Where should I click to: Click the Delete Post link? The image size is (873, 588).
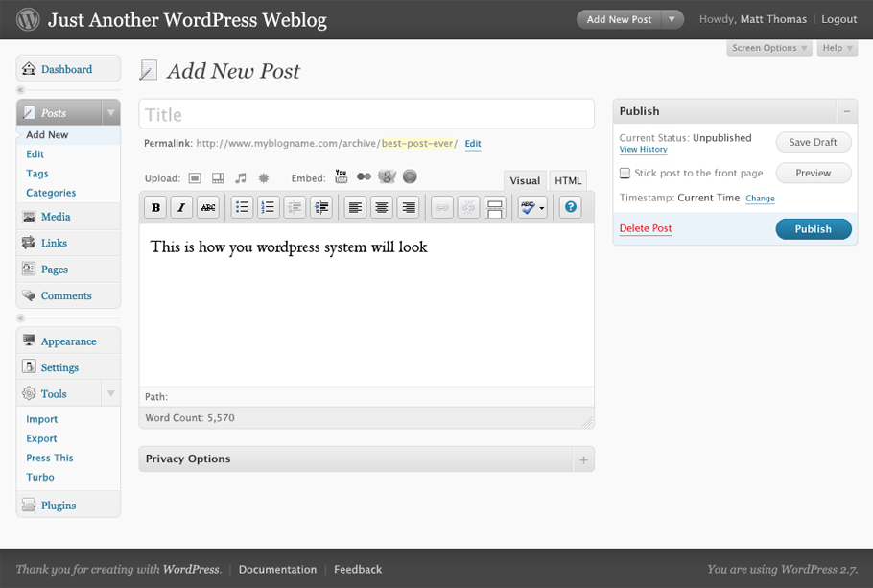646,228
